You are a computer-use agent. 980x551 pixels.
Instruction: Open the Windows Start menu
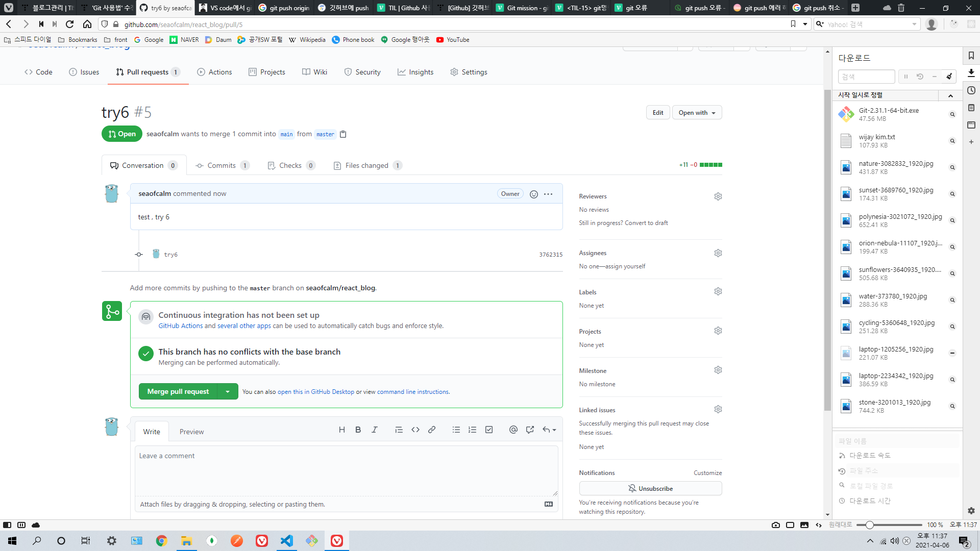[x=12, y=541]
